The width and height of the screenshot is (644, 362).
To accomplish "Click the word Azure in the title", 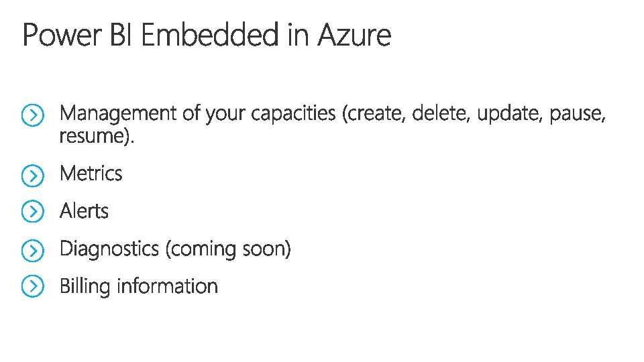I will pyautogui.click(x=354, y=35).
